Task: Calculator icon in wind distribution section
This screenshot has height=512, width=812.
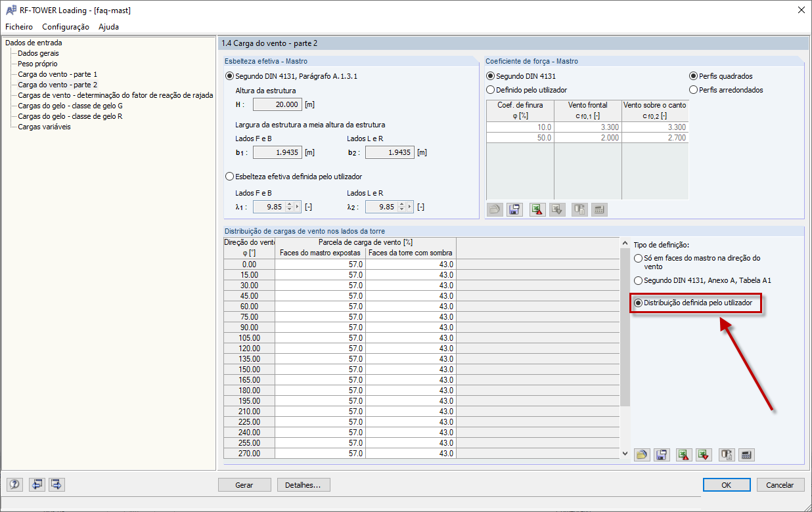Action: point(746,455)
